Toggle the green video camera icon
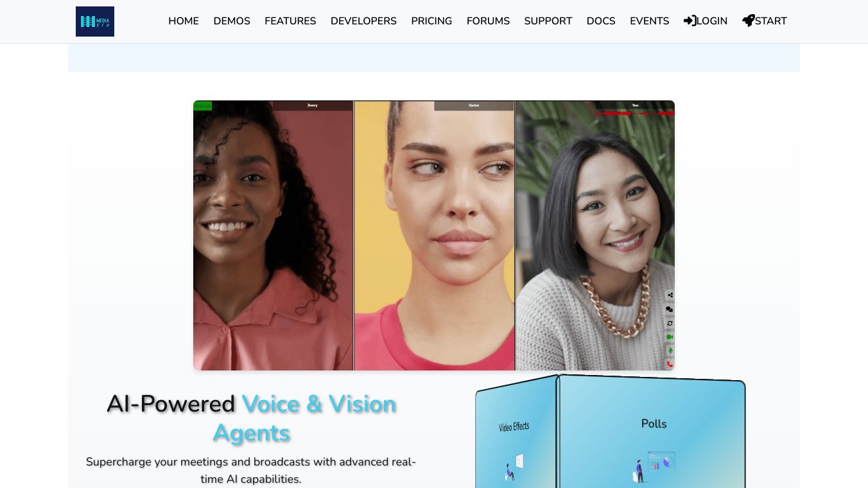The height and width of the screenshot is (488, 868). point(670,337)
